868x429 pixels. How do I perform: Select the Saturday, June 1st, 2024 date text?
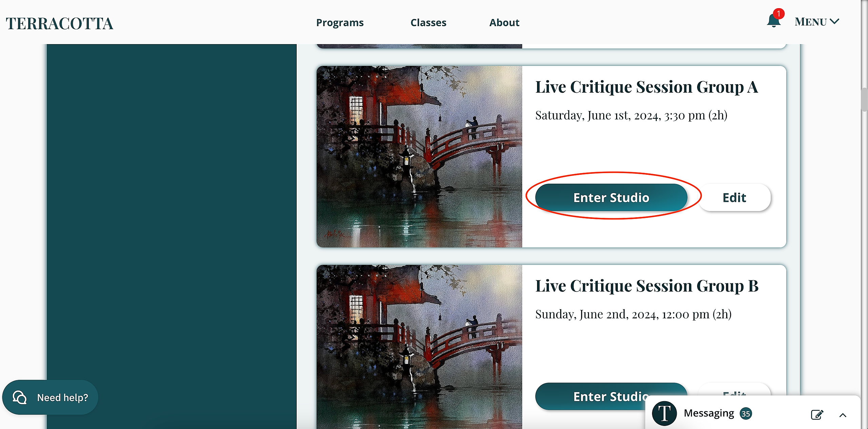coord(631,116)
